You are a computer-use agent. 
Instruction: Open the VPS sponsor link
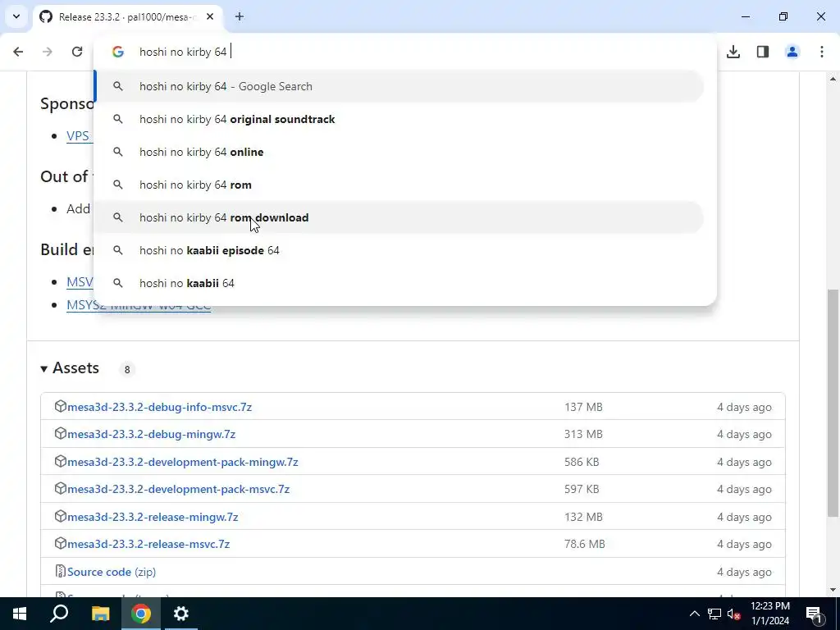(x=78, y=135)
